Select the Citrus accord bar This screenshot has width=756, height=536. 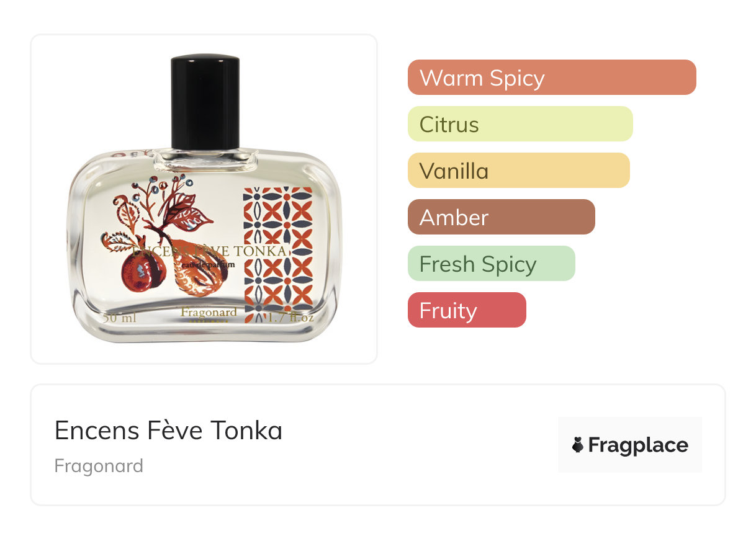[x=520, y=124]
